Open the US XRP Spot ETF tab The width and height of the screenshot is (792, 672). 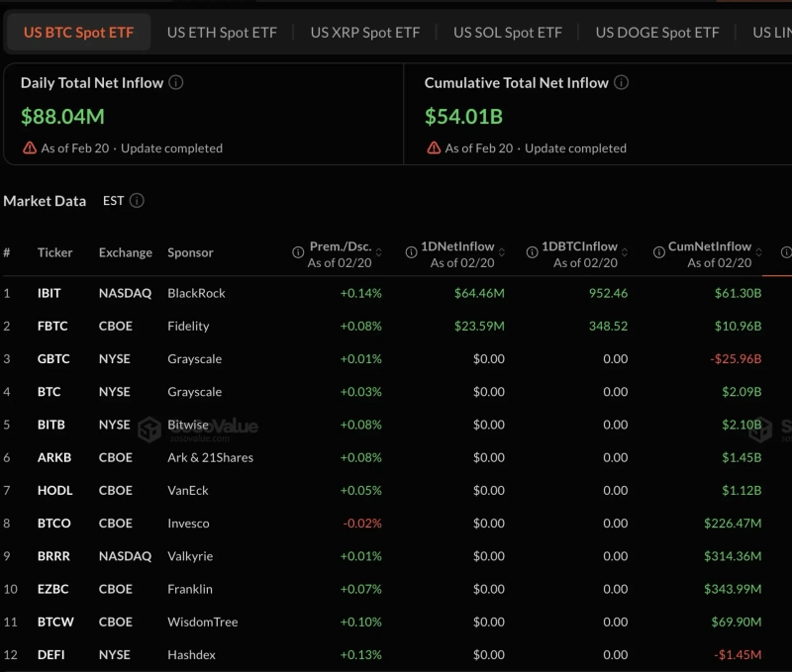click(364, 33)
